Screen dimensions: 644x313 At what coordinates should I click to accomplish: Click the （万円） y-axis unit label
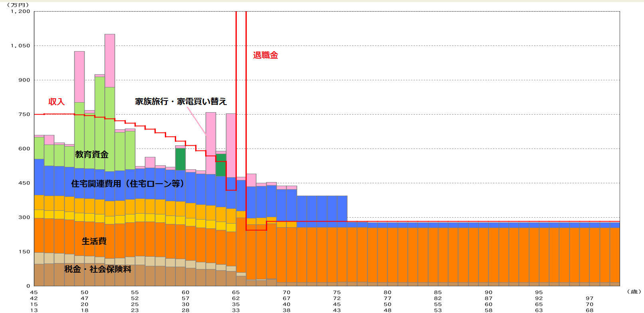tap(18, 4)
